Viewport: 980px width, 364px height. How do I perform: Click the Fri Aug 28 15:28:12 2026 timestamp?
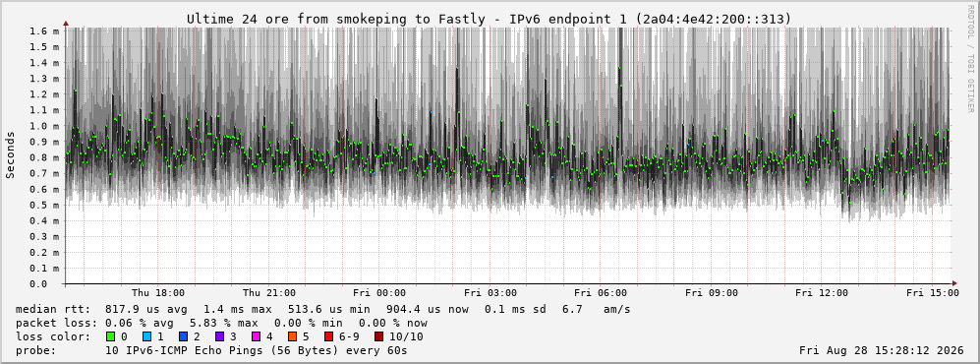tap(882, 350)
